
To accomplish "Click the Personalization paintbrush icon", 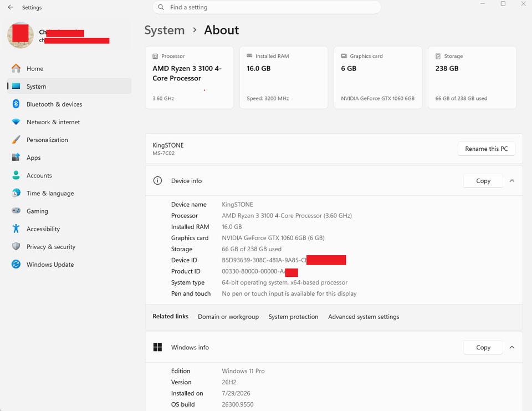I will click(16, 140).
